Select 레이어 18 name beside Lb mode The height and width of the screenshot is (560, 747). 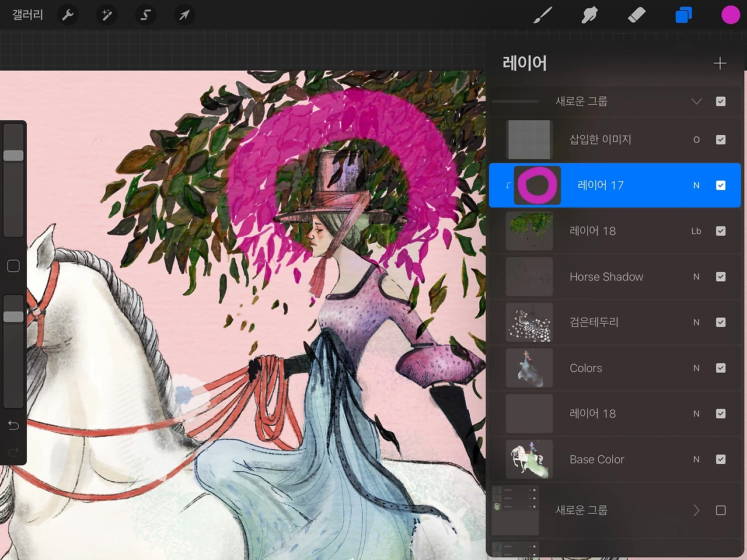tap(593, 231)
